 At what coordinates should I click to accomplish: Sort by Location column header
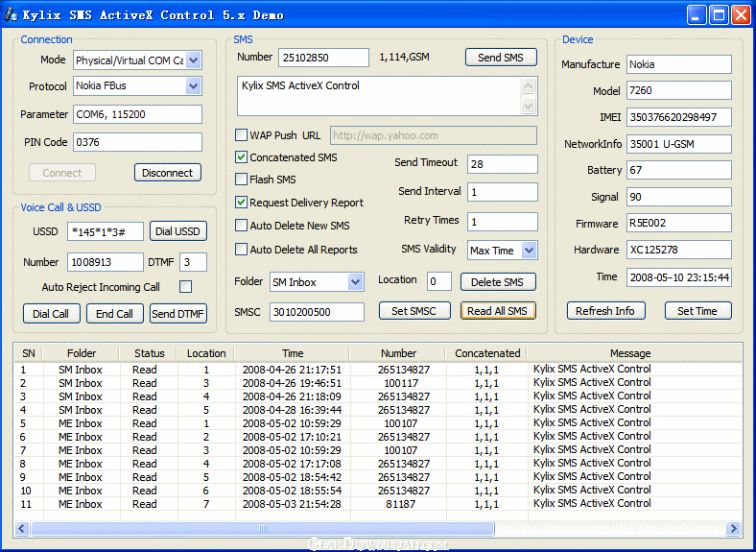206,353
